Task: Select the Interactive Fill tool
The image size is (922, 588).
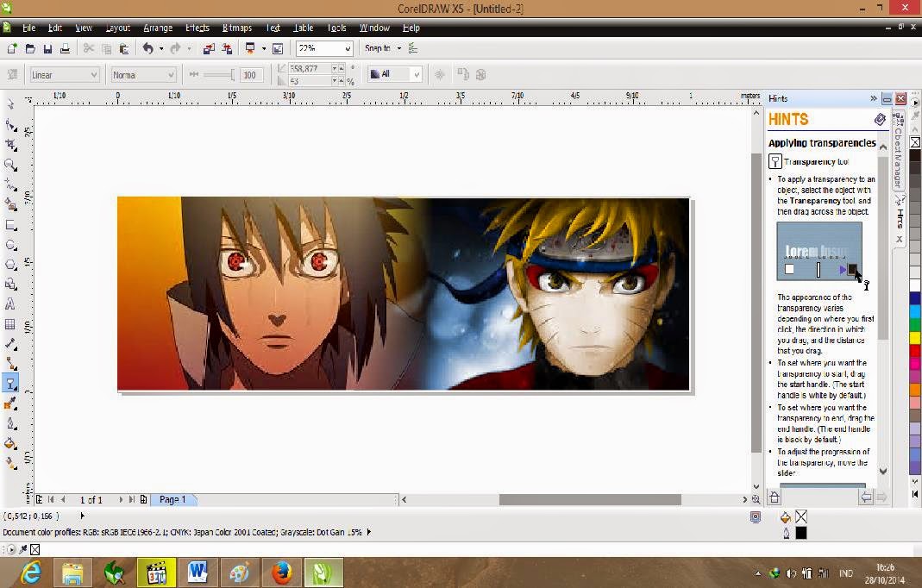Action: pos(10,463)
